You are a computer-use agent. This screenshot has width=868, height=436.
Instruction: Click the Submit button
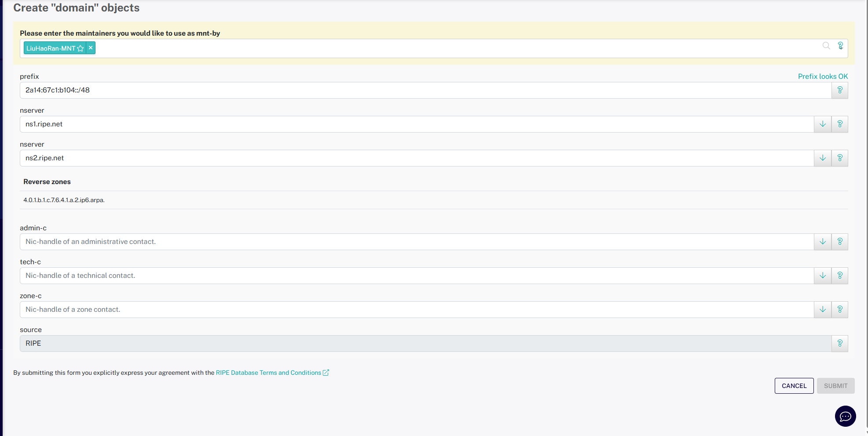[836, 386]
